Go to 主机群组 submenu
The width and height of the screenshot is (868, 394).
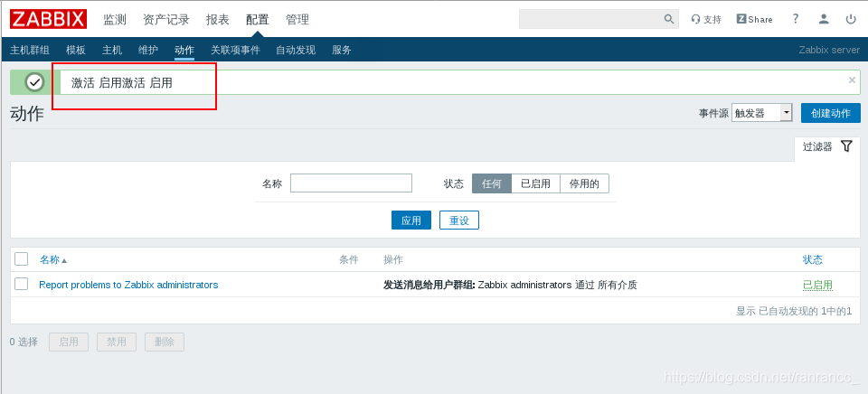(x=30, y=50)
